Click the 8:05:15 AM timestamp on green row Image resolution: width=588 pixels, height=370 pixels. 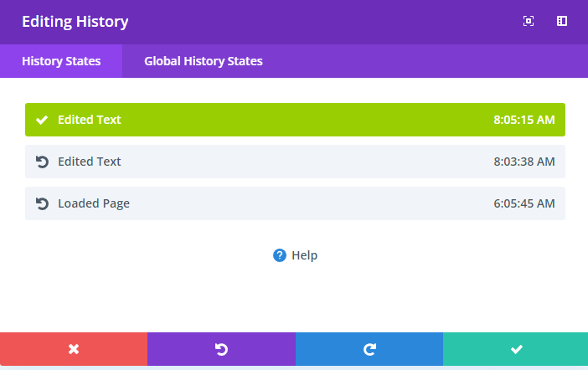pyautogui.click(x=524, y=120)
